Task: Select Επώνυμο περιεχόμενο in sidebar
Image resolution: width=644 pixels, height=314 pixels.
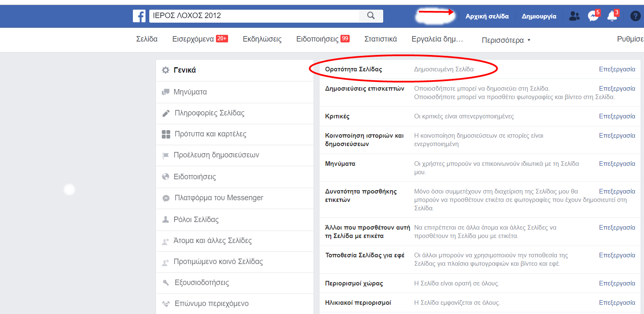Action: coord(235,304)
